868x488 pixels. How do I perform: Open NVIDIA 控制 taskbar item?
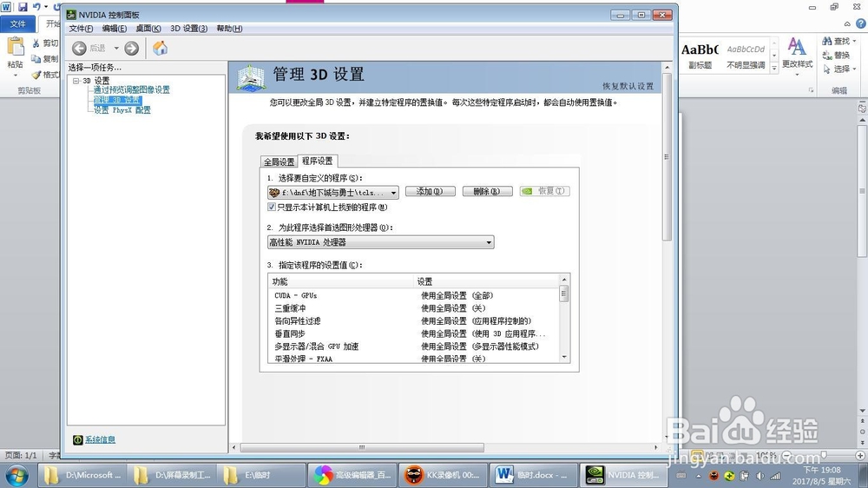(624, 475)
